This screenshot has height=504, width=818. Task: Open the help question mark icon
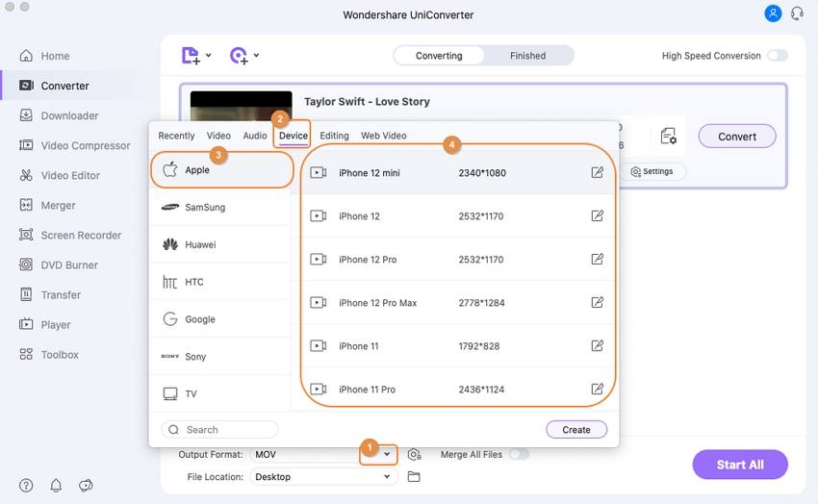click(26, 485)
